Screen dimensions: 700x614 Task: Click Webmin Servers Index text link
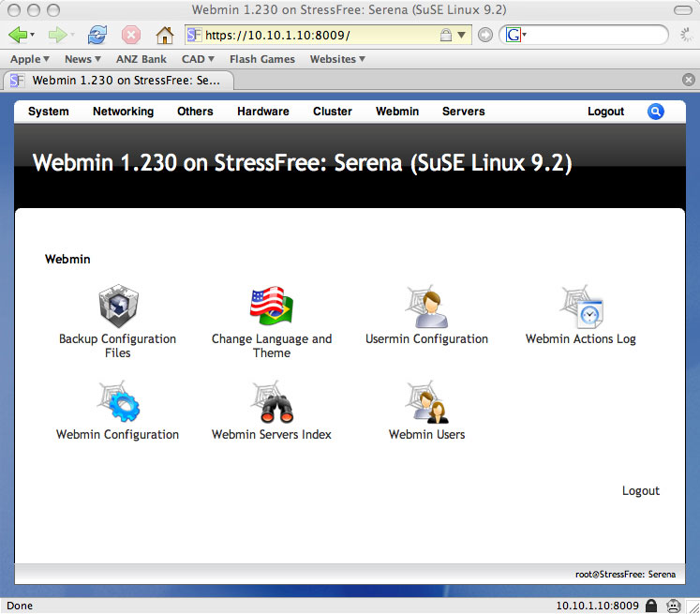click(272, 435)
